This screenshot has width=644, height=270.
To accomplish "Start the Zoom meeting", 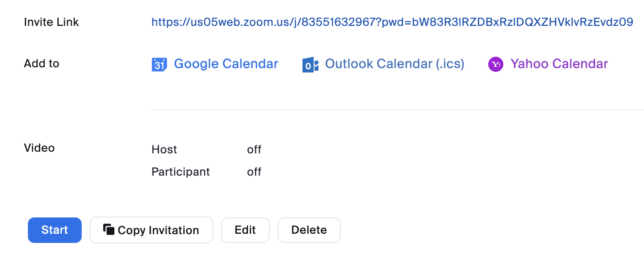I will tap(54, 230).
